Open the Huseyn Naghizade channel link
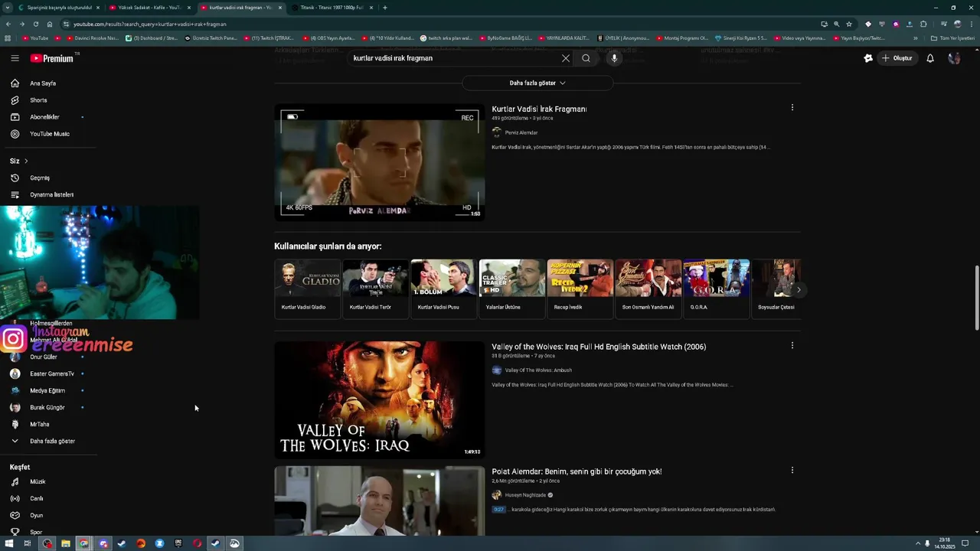This screenshot has width=980, height=551. point(525,495)
